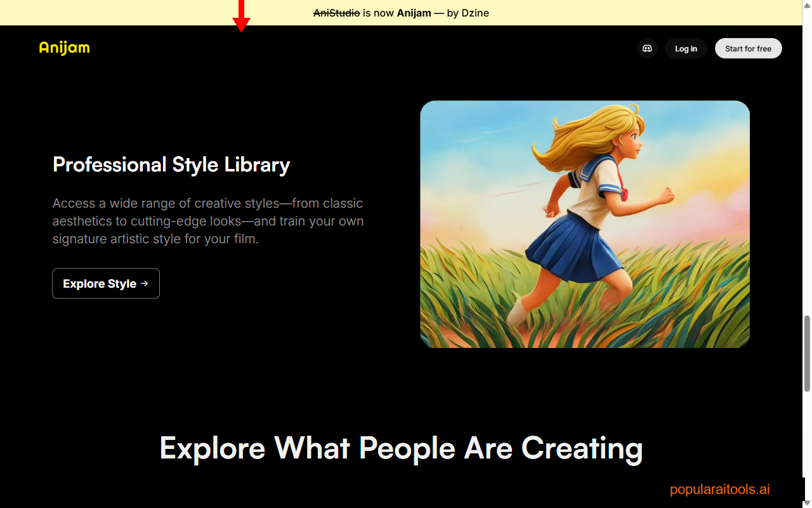This screenshot has width=812, height=508.
Task: Click the scrollbar up arrow at top right
Action: (x=806, y=5)
